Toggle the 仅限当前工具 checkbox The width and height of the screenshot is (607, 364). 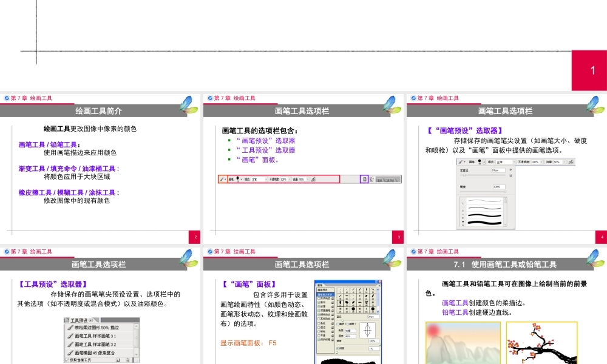[67, 360]
